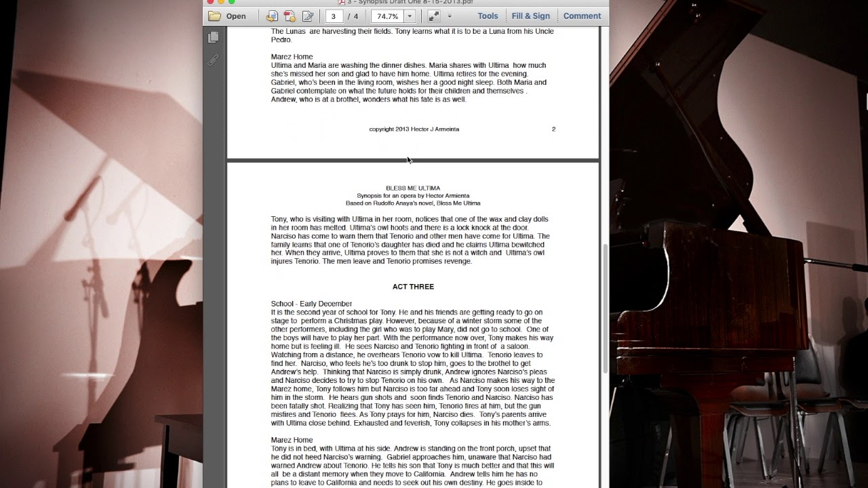Click the footer page number '2'
This screenshot has height=488, width=868.
[x=553, y=129]
